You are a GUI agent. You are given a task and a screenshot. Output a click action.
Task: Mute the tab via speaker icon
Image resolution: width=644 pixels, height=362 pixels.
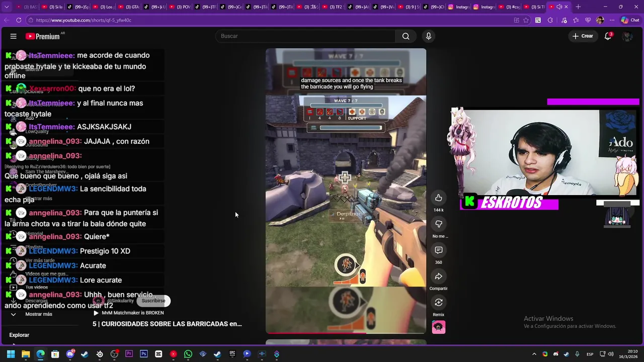[x=559, y=7]
